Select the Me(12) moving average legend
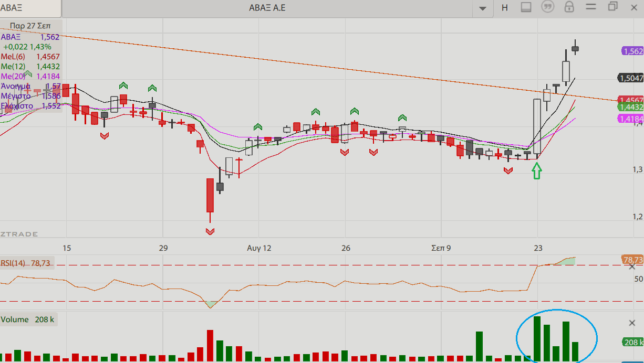The width and height of the screenshot is (644, 363). click(x=30, y=67)
